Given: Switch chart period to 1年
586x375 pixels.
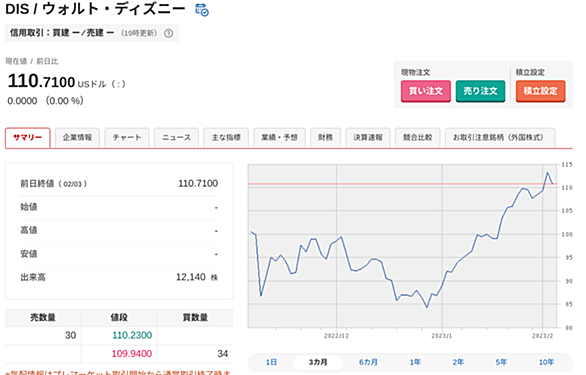Looking at the screenshot, I should (x=415, y=362).
